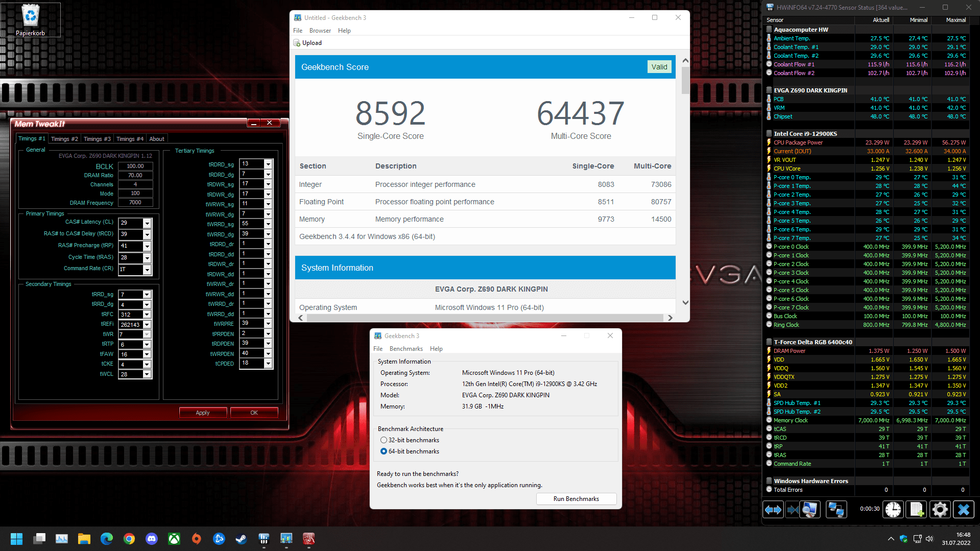Open Help menu in Geekbench 3 dialog

tap(436, 349)
